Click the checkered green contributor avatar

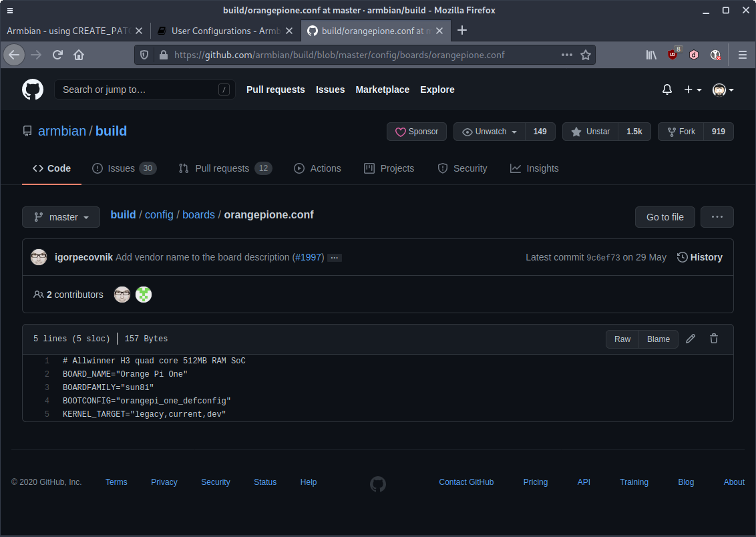pyautogui.click(x=144, y=294)
